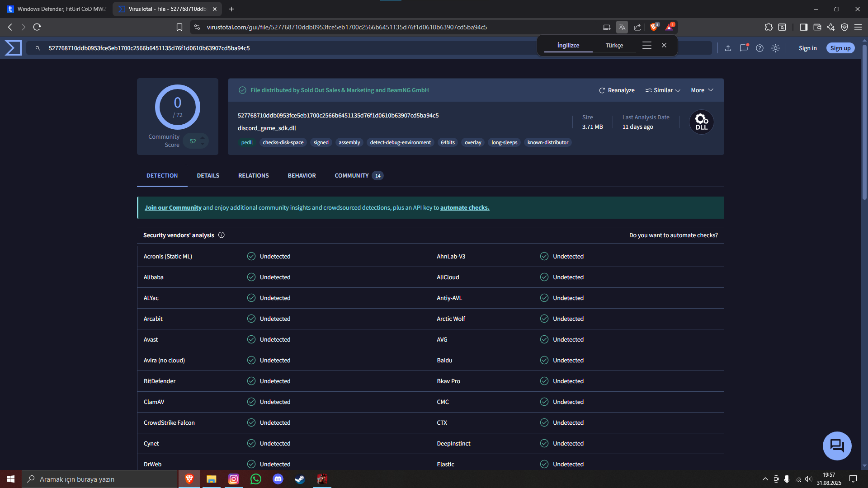The width and height of the screenshot is (868, 488).
Task: Switch to the RELATIONS tab
Action: coord(254,175)
